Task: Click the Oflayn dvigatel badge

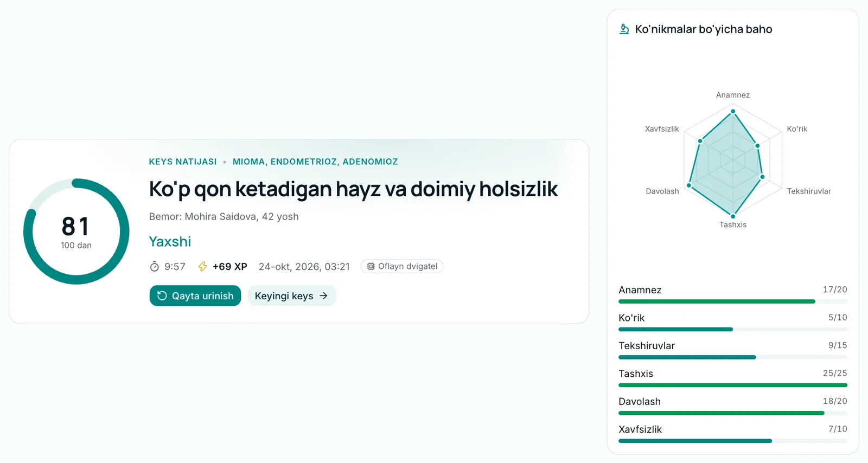Action: pyautogui.click(x=402, y=266)
